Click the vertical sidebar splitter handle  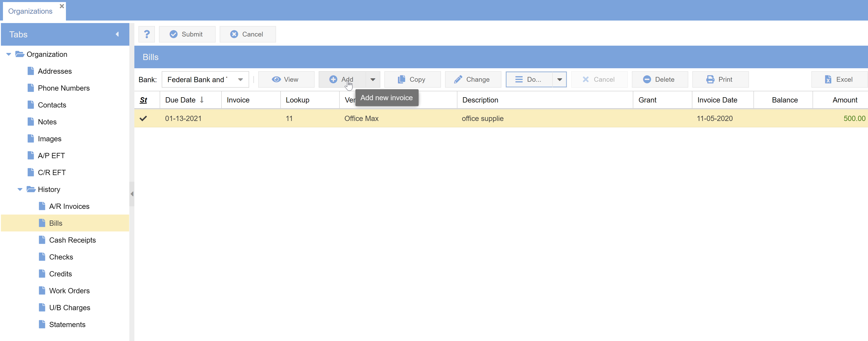(132, 194)
